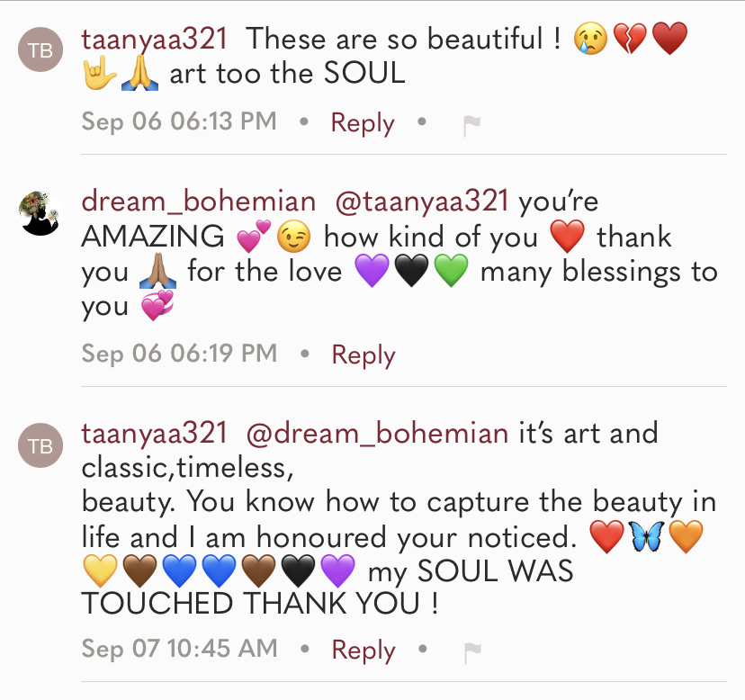Viewport: 745px width, 700px height.
Task: Flag the comment posted Sep 07 10:45 AM
Action: (x=471, y=653)
